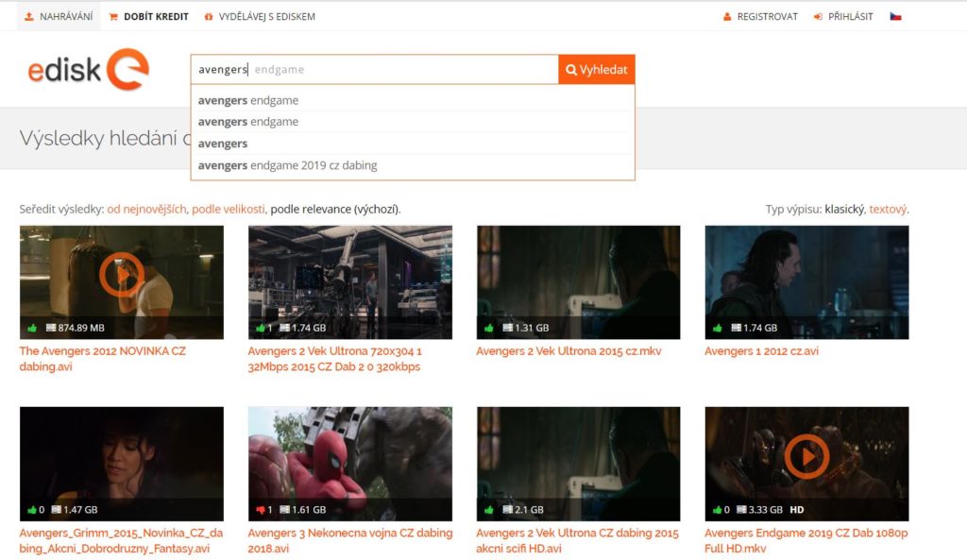Click the Dobít kredit cart icon
Viewport: 967px width, 560px height.
[113, 17]
